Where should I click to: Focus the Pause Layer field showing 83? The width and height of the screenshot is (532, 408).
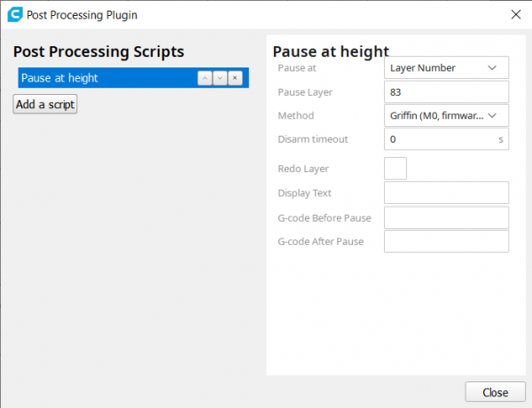click(x=446, y=92)
